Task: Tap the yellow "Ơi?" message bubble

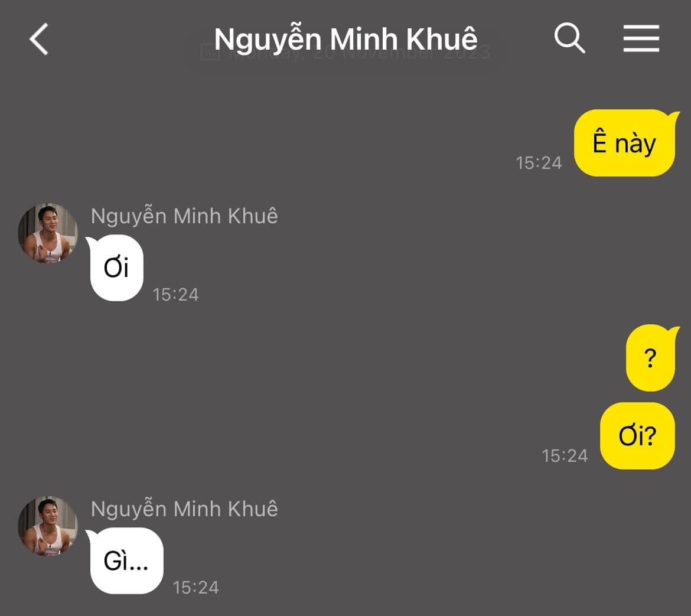Action: 637,436
